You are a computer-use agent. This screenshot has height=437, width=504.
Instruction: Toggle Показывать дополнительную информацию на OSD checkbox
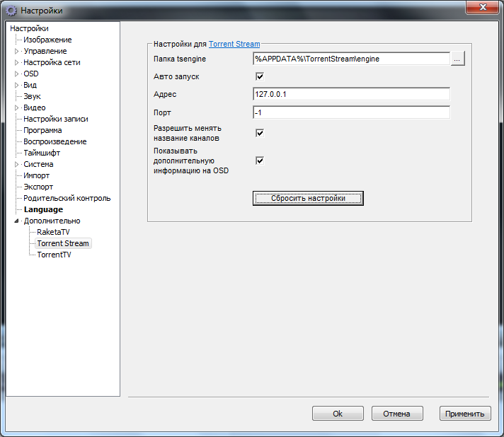click(260, 161)
